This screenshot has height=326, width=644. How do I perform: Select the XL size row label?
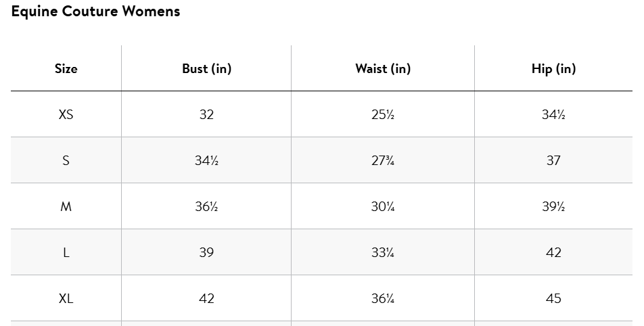click(x=66, y=298)
